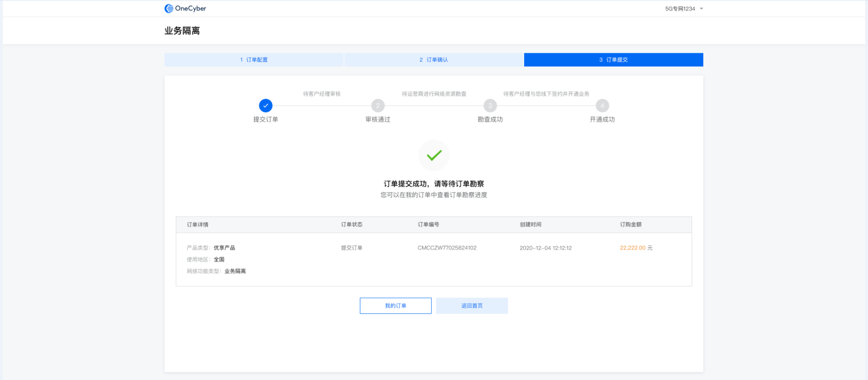Open the 5G专网1234 account dropdown
868x380 pixels.
point(683,9)
